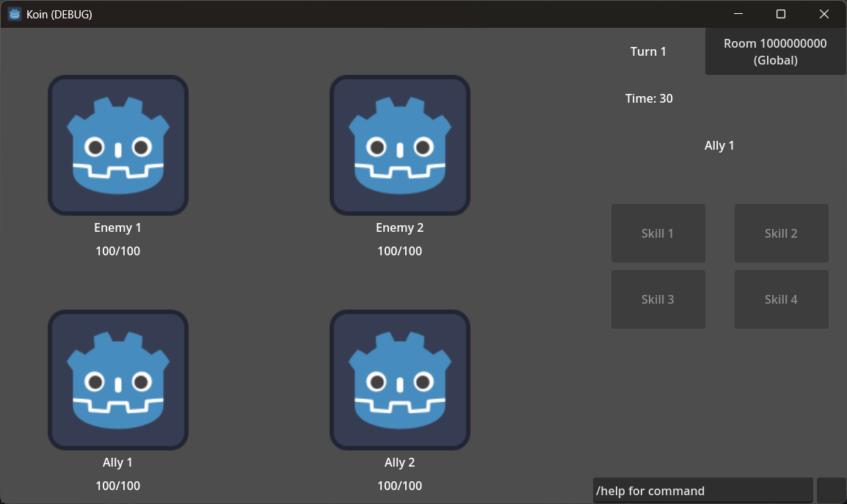Minimize the Koin window
The height and width of the screenshot is (504, 847).
click(738, 14)
